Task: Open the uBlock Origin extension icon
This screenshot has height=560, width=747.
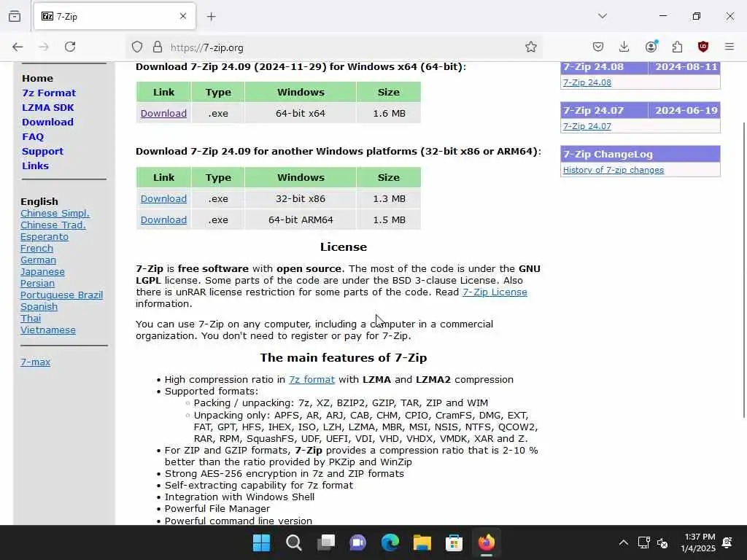Action: tap(703, 47)
